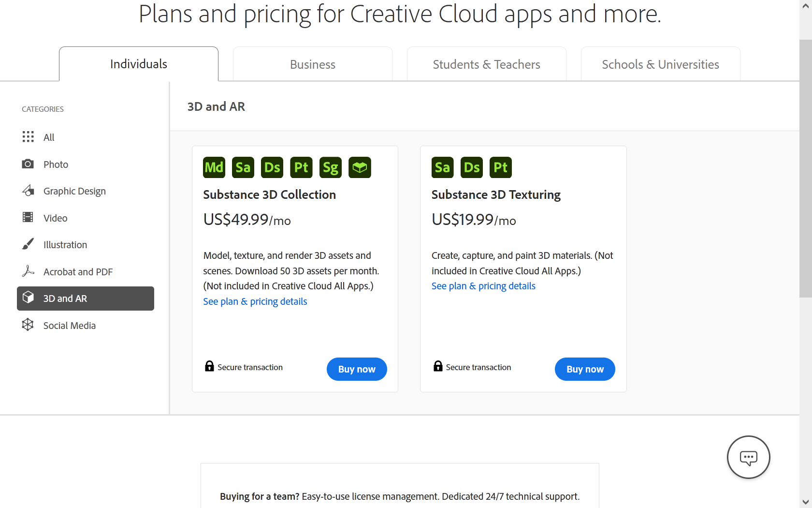
Task: Select the Substance 3D Modeler (Md) icon
Action: click(214, 167)
